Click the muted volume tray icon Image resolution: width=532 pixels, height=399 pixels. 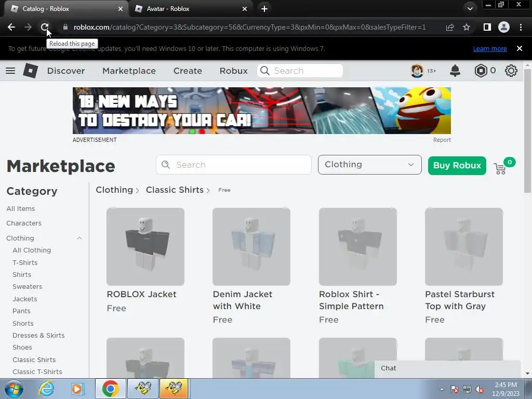[480, 390]
